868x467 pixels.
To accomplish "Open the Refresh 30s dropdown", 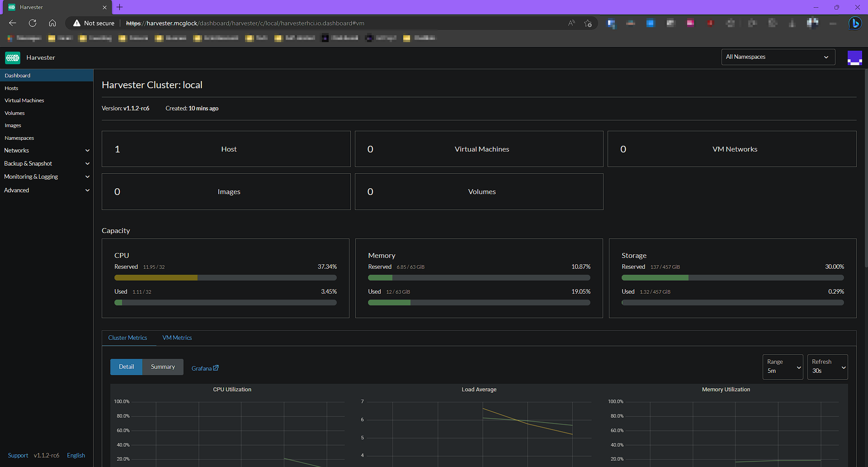I will click(x=827, y=367).
